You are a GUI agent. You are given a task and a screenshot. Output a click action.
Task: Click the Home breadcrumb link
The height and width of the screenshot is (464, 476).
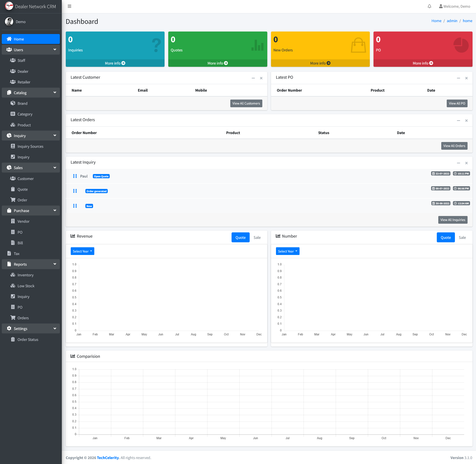click(x=436, y=21)
